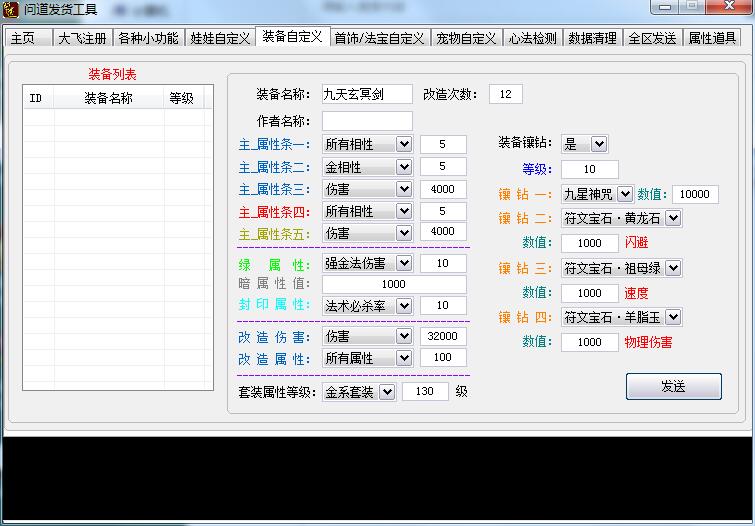Screen dimensions: 755x526
Task: Switch to the 主页 tab
Action: pyautogui.click(x=23, y=38)
